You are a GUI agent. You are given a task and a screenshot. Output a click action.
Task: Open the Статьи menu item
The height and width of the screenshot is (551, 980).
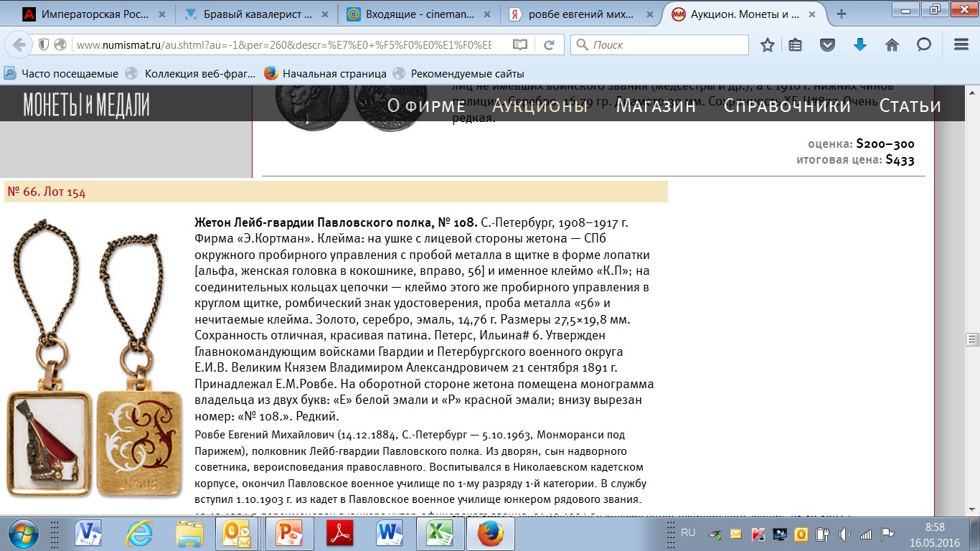[x=910, y=105]
